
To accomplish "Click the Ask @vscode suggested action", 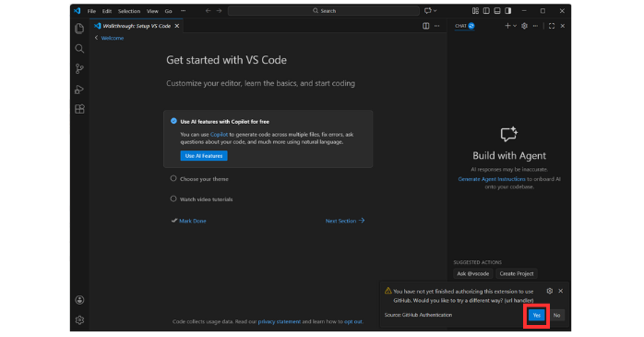I will [472, 273].
